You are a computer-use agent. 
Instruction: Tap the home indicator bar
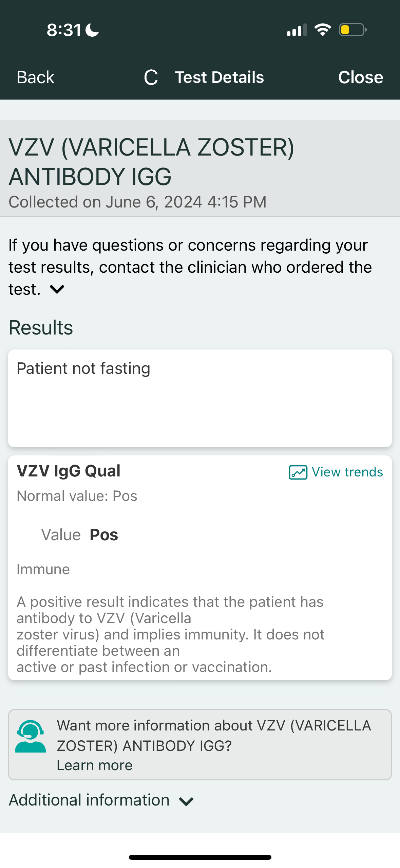[200, 857]
